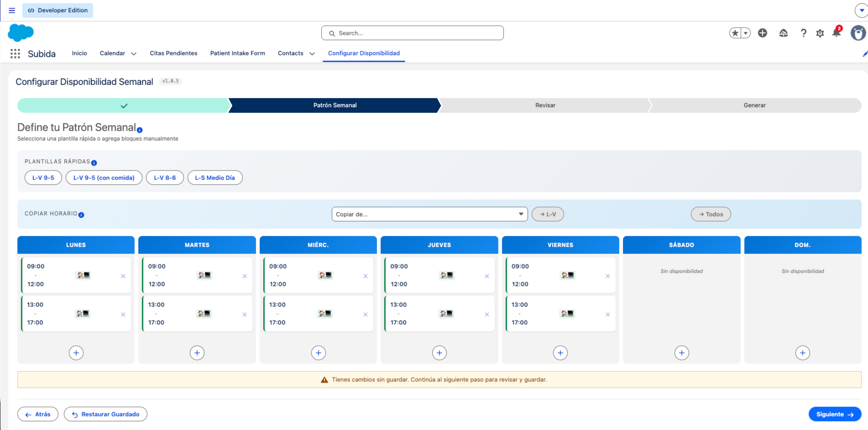
Task: Apply the L-V 9-5 quick template
Action: click(43, 178)
